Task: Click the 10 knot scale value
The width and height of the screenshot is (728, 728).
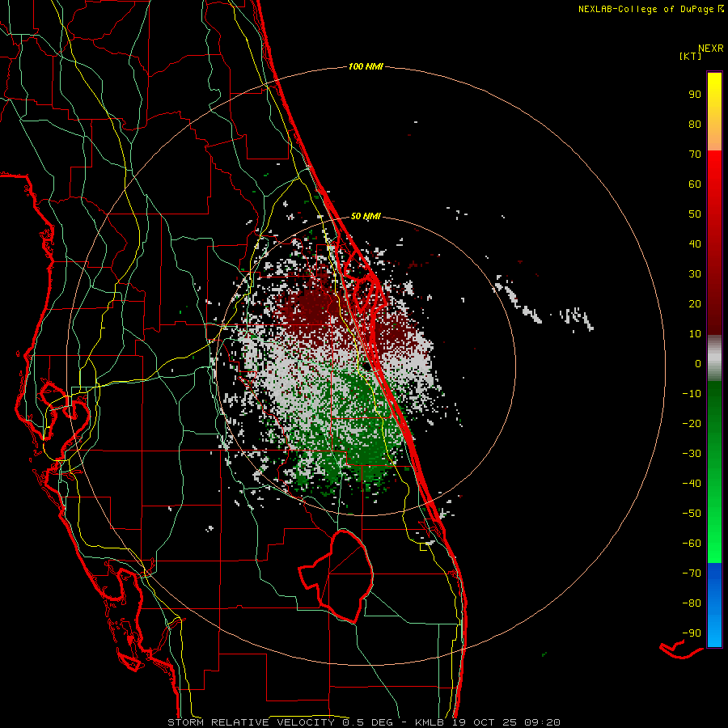Action: point(695,334)
